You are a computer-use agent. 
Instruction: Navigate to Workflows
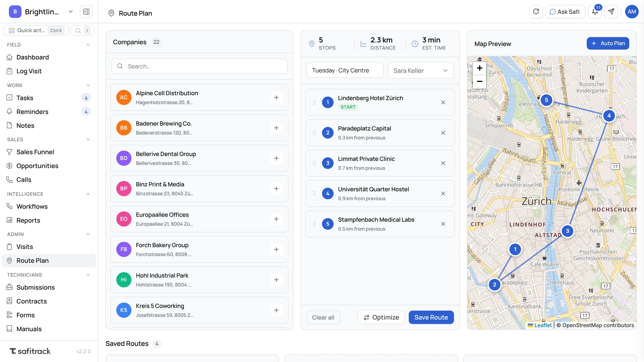point(49,206)
